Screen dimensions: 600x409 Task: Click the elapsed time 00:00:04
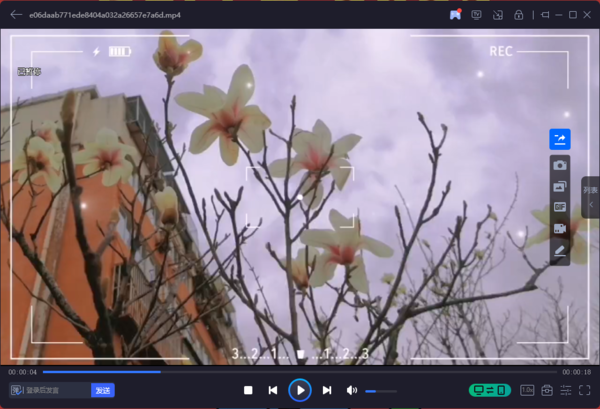point(23,372)
